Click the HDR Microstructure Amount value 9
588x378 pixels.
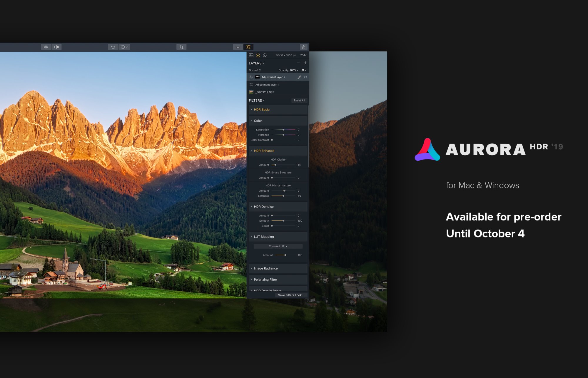click(x=298, y=191)
